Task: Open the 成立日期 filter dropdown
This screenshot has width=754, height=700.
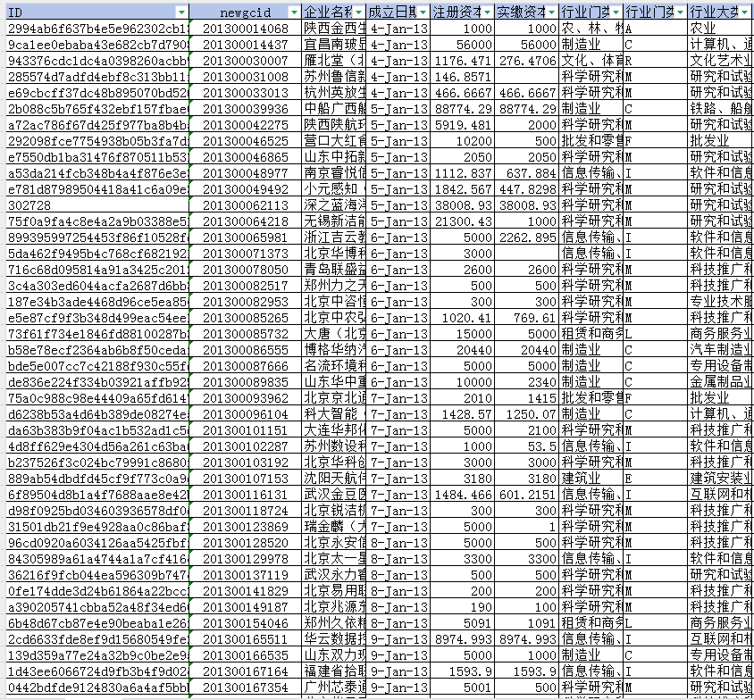Action: tap(423, 12)
